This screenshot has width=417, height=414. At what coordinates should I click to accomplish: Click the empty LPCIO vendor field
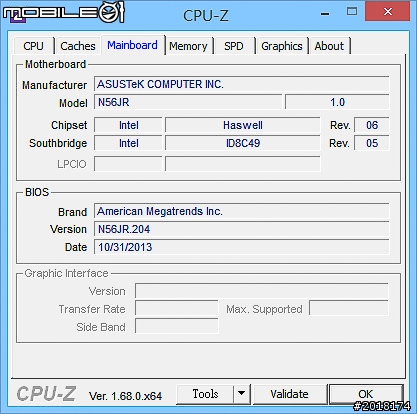pos(128,164)
